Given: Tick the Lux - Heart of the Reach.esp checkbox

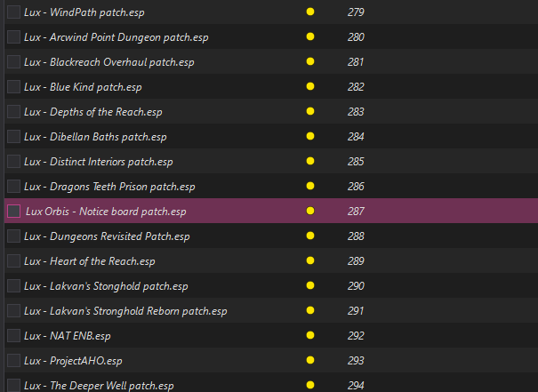Looking at the screenshot, I should pyautogui.click(x=13, y=261).
